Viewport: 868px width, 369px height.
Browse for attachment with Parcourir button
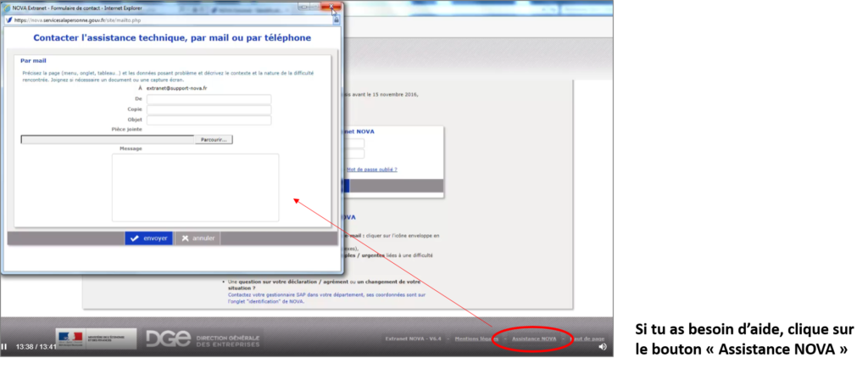coord(214,140)
